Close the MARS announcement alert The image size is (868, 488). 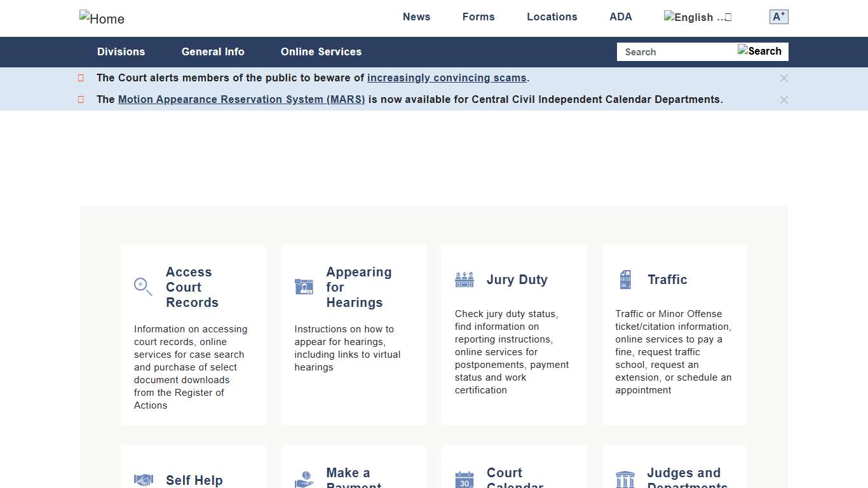tap(783, 100)
